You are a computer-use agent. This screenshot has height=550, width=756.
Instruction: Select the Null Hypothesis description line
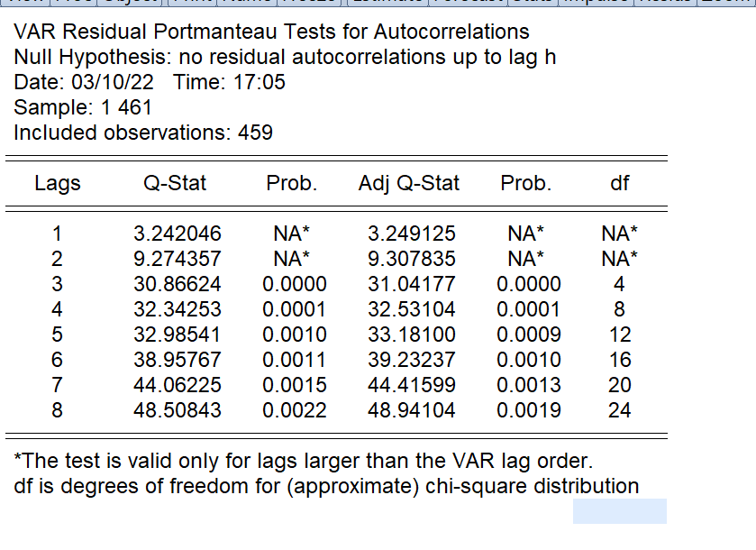(285, 58)
